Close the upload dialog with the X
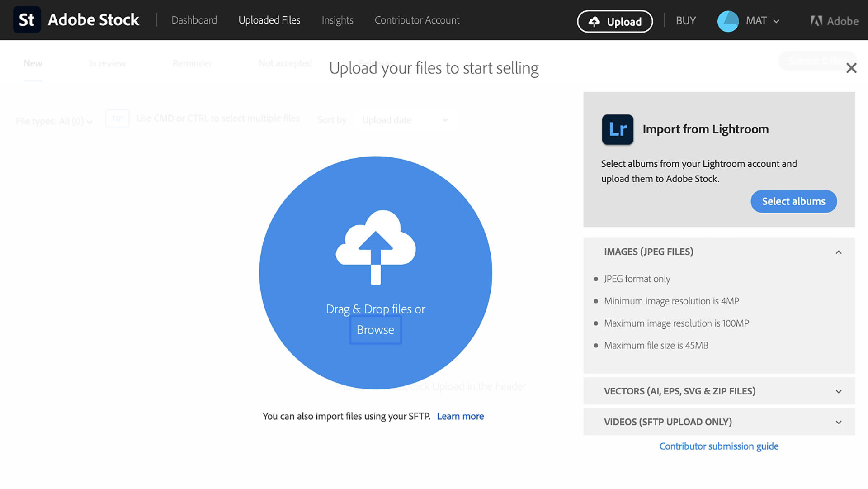Image resolution: width=868 pixels, height=489 pixels. pyautogui.click(x=852, y=68)
